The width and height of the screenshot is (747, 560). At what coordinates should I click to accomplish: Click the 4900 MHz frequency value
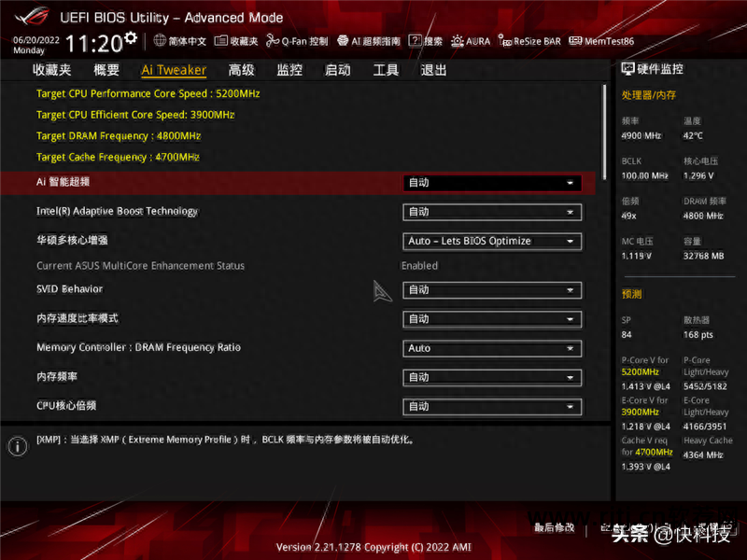coord(641,135)
